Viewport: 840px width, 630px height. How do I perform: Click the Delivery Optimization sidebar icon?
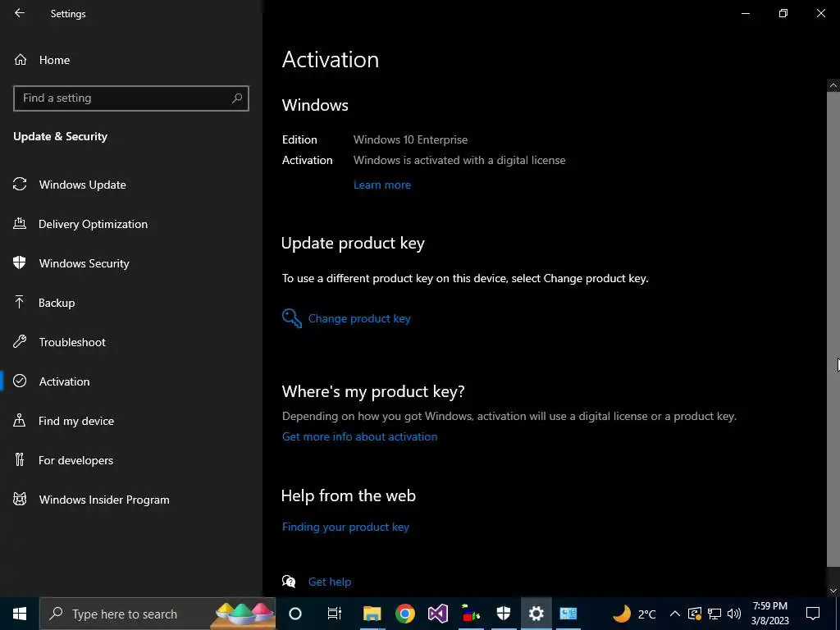point(20,223)
